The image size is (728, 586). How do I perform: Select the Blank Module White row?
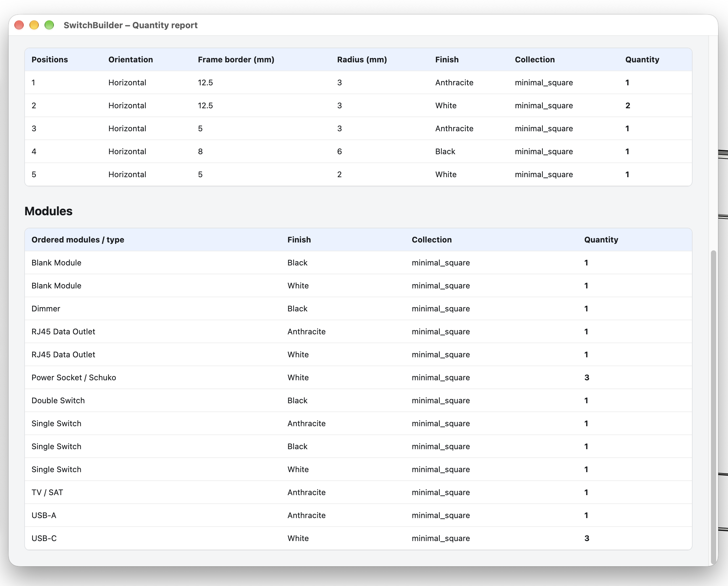358,286
